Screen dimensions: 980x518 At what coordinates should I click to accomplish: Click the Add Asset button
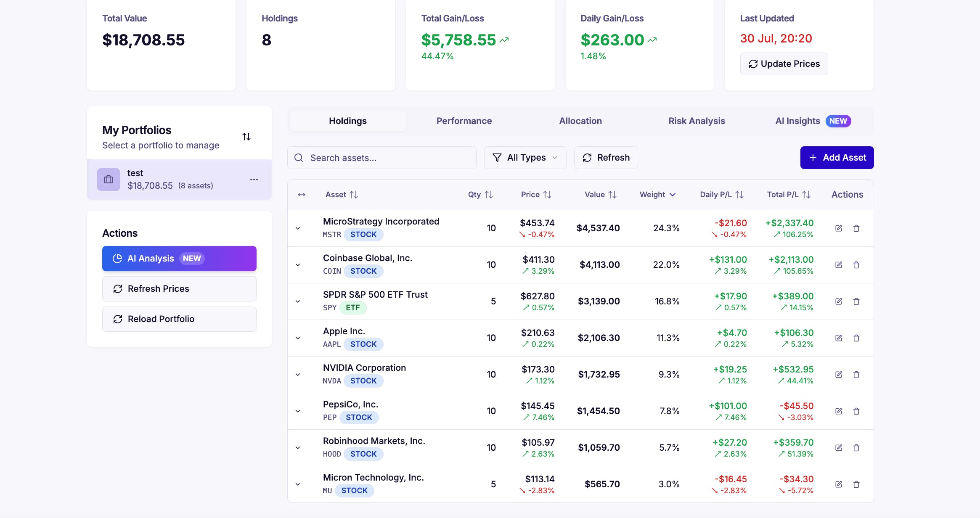coord(837,158)
